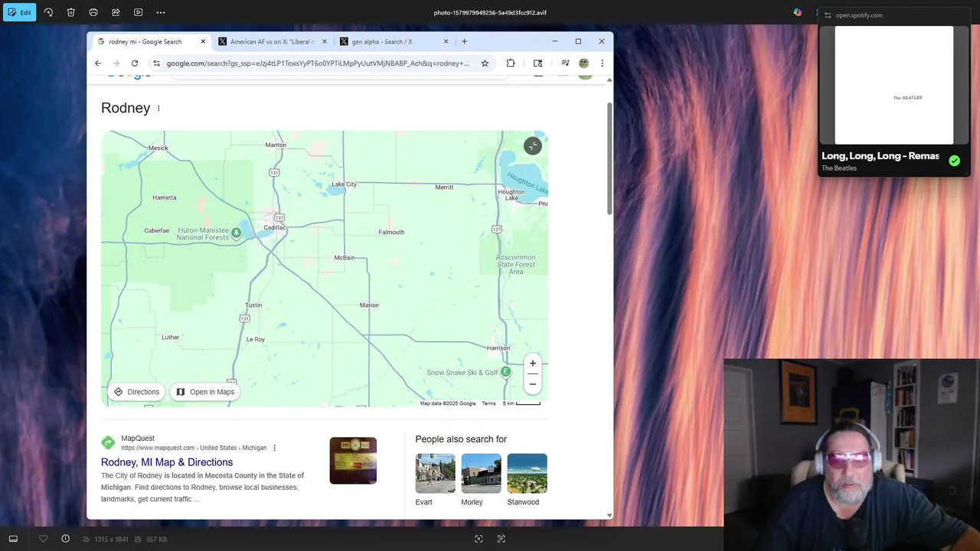Rotate the image in Photos toolbar

click(x=49, y=12)
